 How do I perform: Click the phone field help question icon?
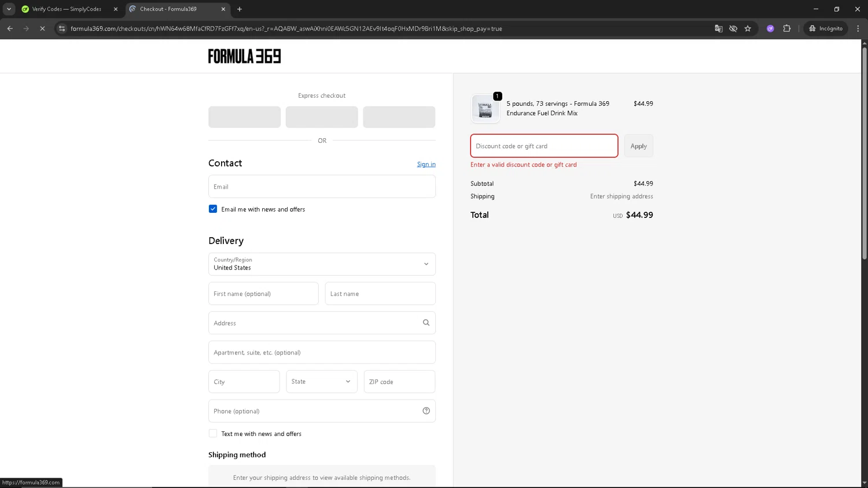[x=426, y=411]
